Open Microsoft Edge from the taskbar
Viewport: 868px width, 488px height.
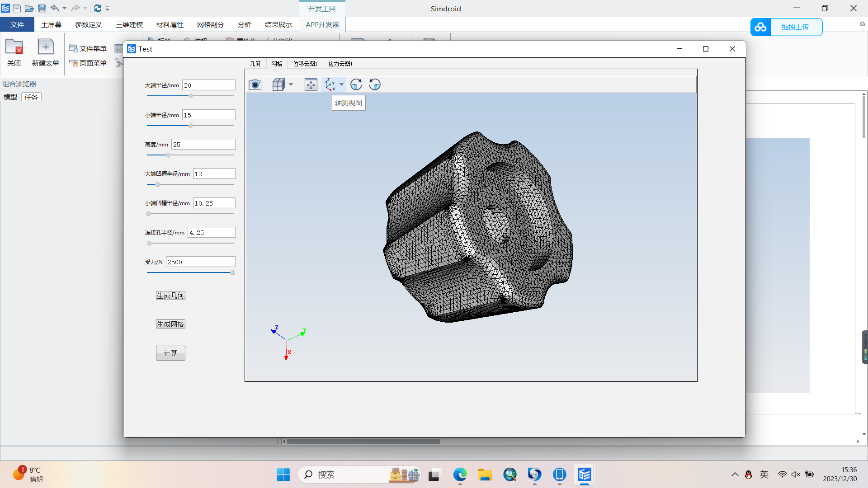tap(460, 474)
